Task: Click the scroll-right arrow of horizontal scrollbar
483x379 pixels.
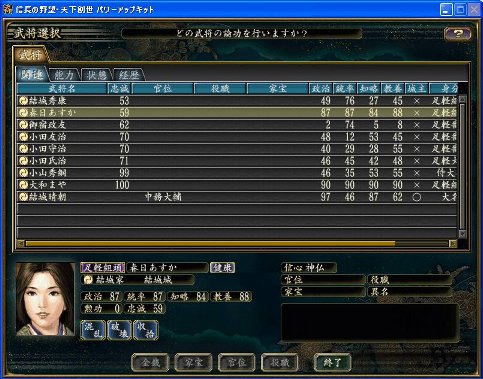Action: point(453,244)
